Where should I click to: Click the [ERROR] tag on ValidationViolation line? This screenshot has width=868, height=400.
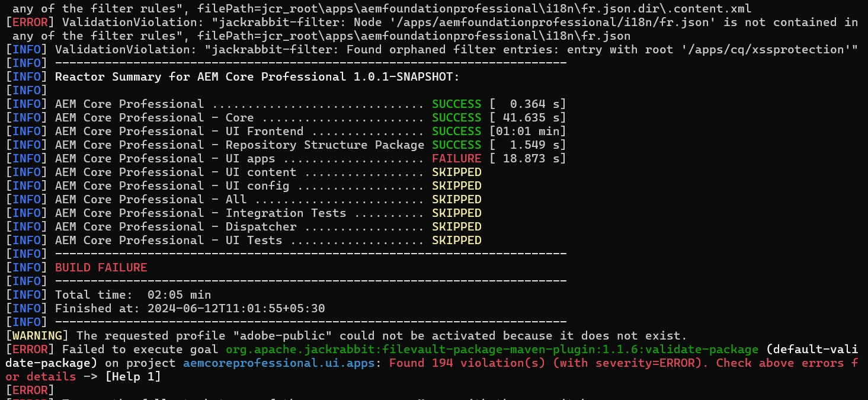tap(30, 23)
